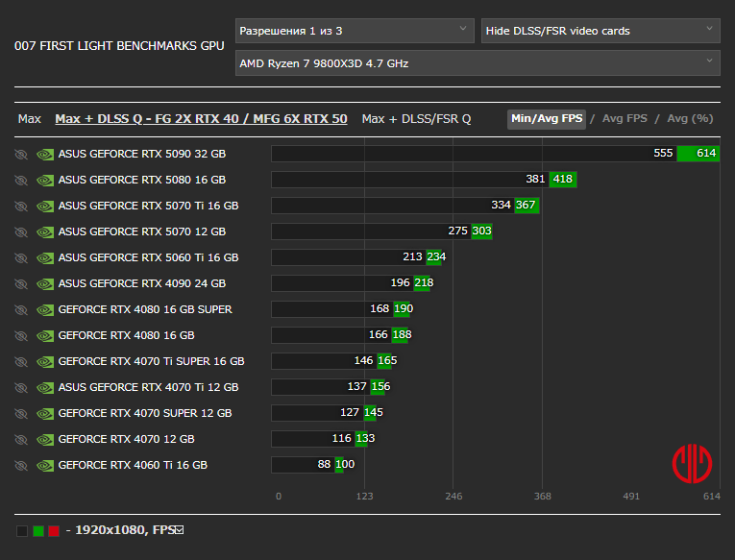Click NVIDIA logo next to RTX 5070 Ti 16 GB
This screenshot has height=560, width=735.
point(45,207)
